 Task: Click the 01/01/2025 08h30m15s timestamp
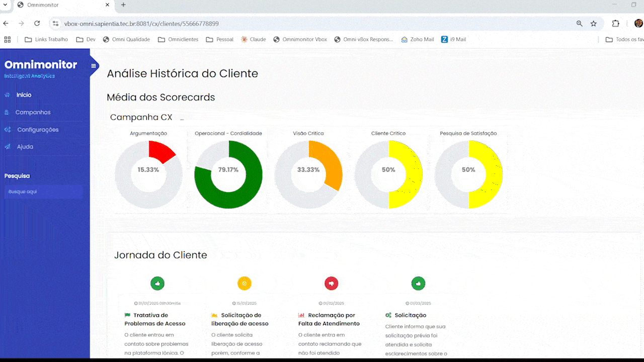(157, 304)
